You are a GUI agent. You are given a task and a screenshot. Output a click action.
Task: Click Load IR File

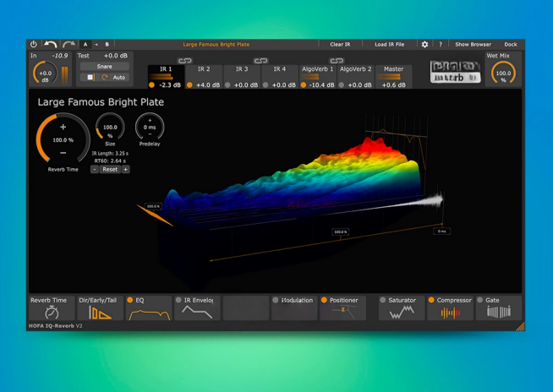coord(389,45)
